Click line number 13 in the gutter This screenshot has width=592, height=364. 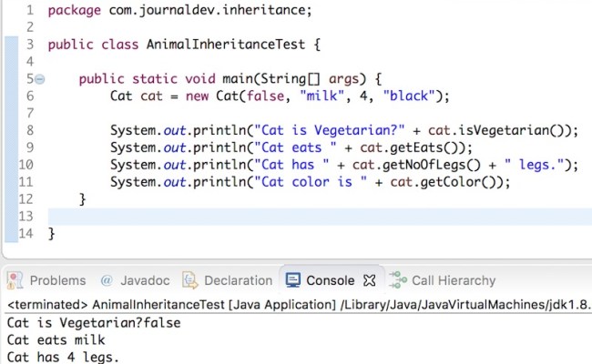26,217
